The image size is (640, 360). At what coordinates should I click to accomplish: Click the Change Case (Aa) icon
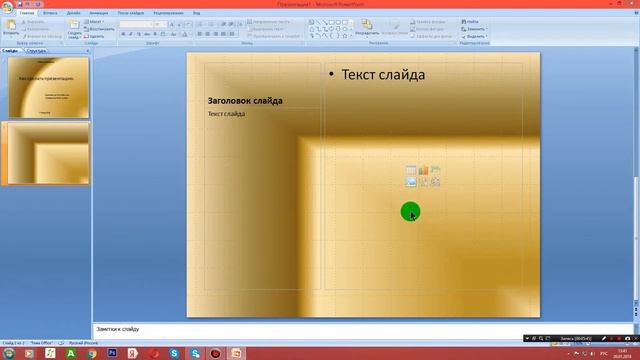[x=173, y=34]
